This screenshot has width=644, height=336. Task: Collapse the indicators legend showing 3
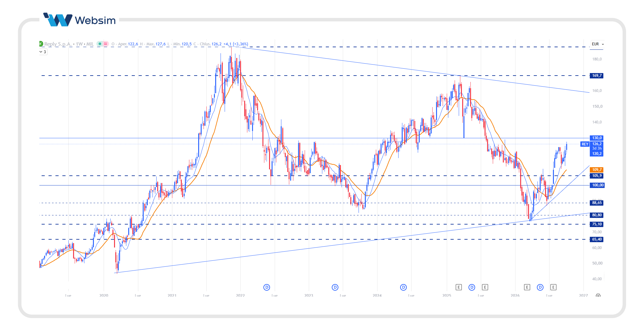click(x=43, y=52)
